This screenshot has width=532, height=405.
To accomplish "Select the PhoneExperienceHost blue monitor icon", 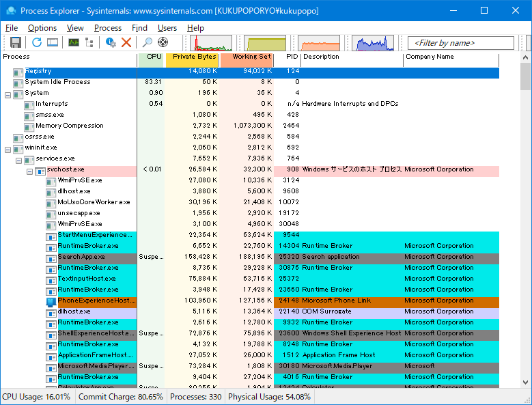I will (x=51, y=302).
